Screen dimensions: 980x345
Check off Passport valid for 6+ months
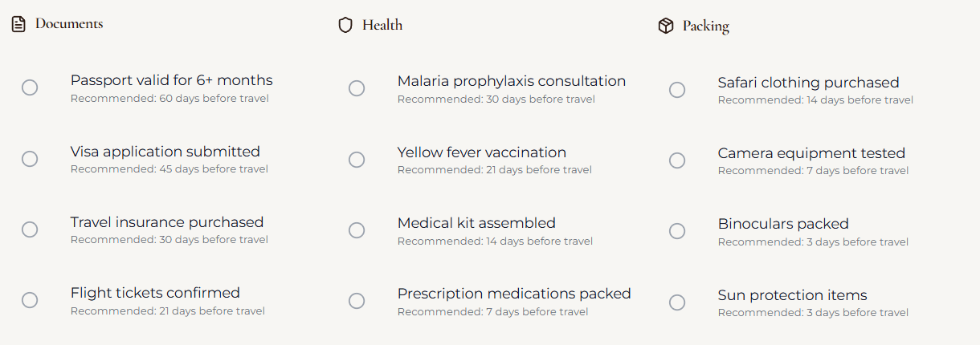point(30,87)
